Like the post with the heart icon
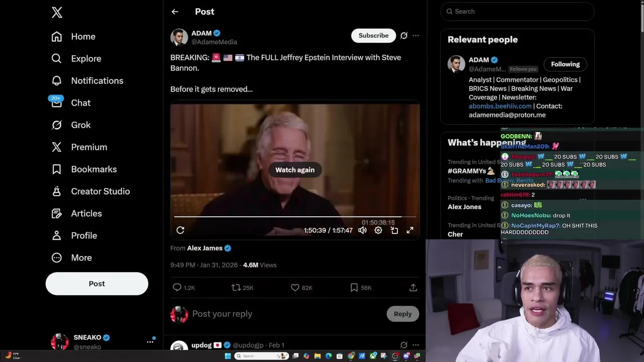 pyautogui.click(x=295, y=288)
